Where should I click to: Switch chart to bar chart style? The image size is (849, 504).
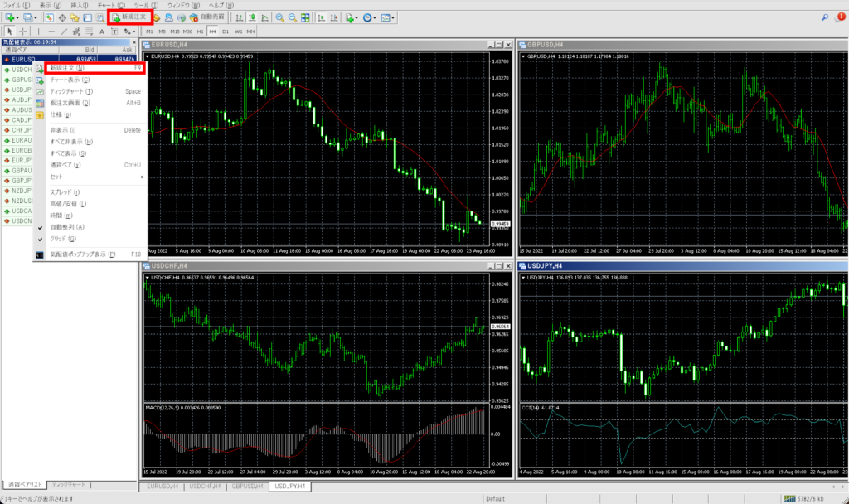240,18
